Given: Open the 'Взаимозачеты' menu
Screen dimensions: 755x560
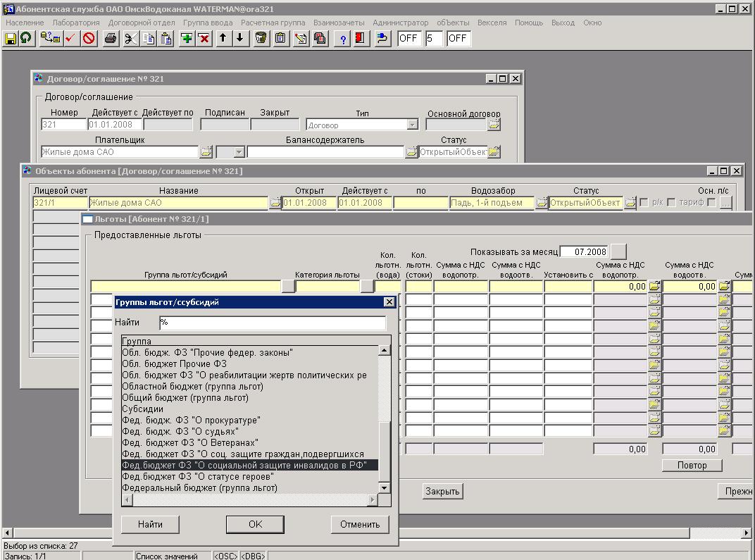Looking at the screenshot, I should [339, 23].
